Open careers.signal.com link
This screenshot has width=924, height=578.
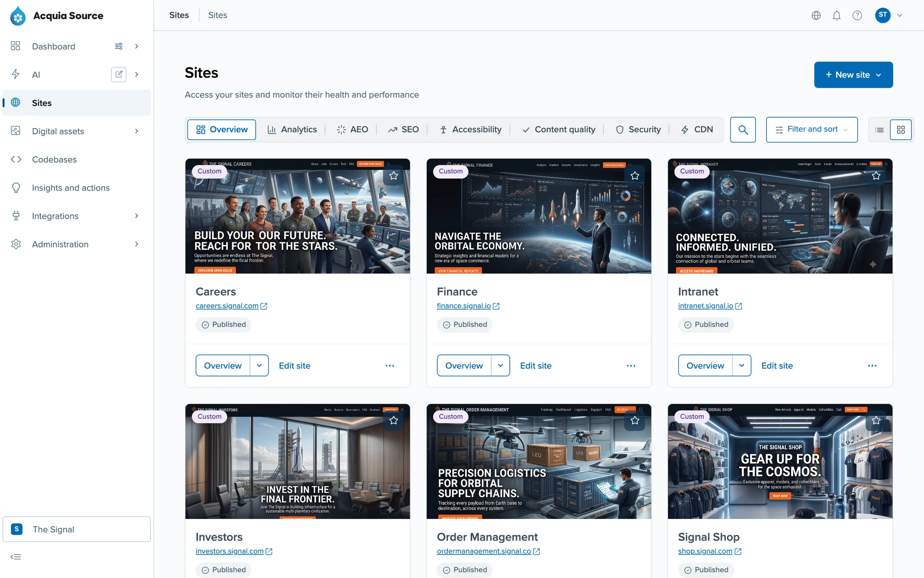tap(231, 306)
